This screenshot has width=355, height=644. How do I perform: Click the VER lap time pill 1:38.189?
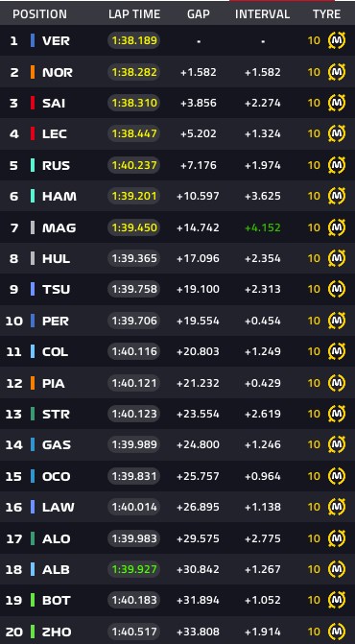click(x=133, y=41)
